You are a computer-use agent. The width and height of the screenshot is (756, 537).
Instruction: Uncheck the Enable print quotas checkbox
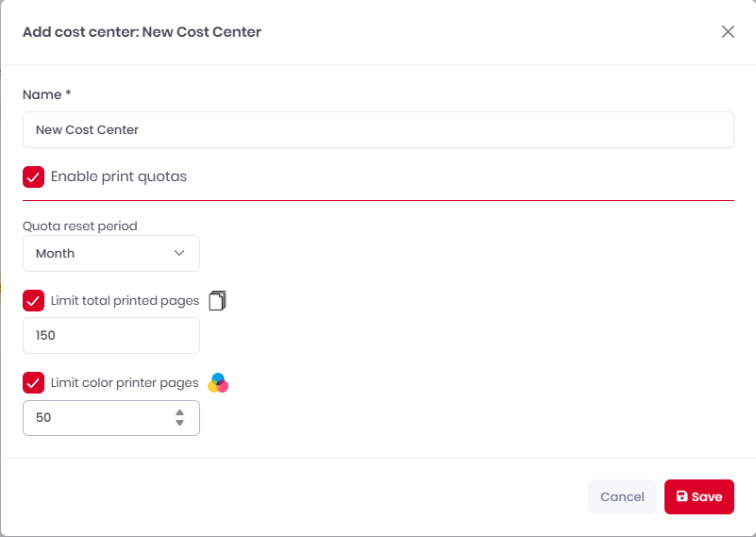(33, 176)
